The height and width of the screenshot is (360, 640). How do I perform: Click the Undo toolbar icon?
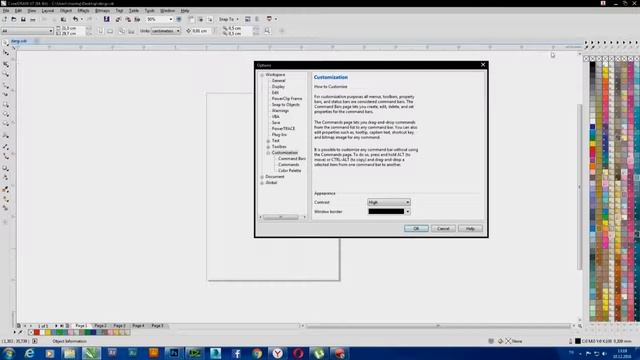[75, 19]
